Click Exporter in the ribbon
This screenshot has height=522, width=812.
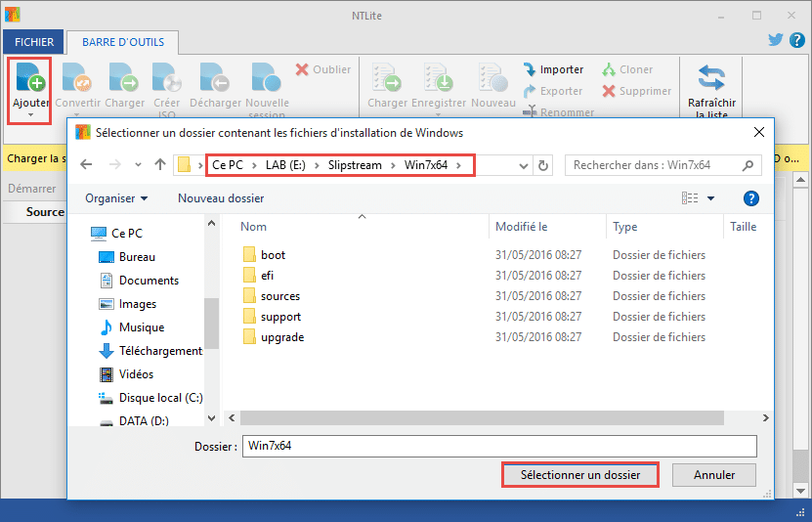pos(552,91)
